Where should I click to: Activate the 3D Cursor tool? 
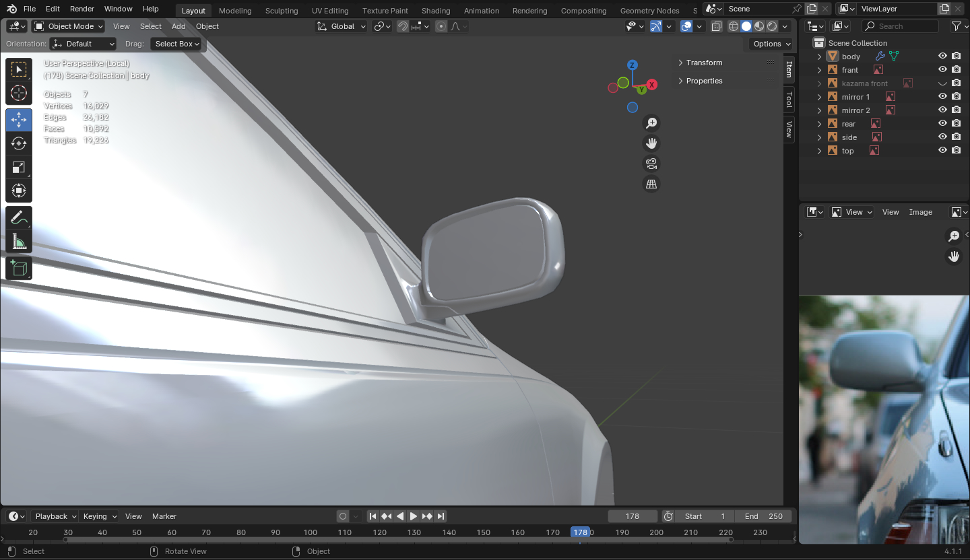(19, 94)
